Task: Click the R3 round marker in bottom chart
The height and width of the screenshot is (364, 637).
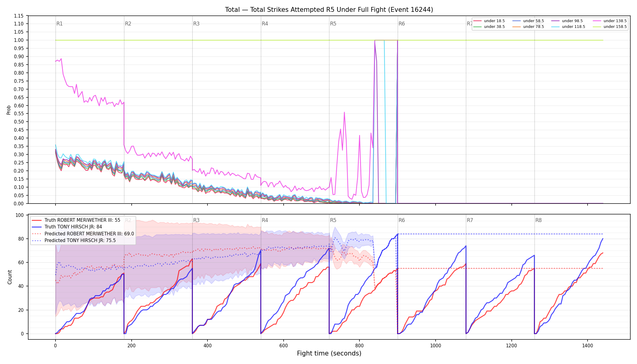Action: (196, 220)
